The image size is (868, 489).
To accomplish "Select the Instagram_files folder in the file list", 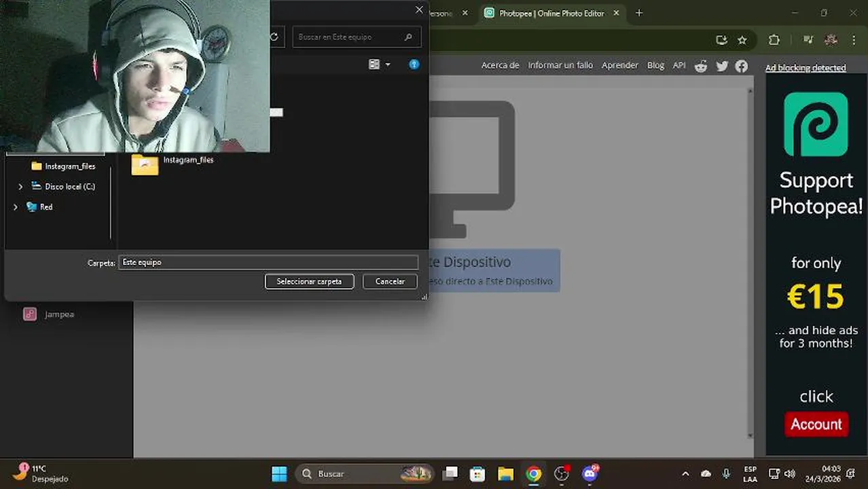I will point(173,164).
